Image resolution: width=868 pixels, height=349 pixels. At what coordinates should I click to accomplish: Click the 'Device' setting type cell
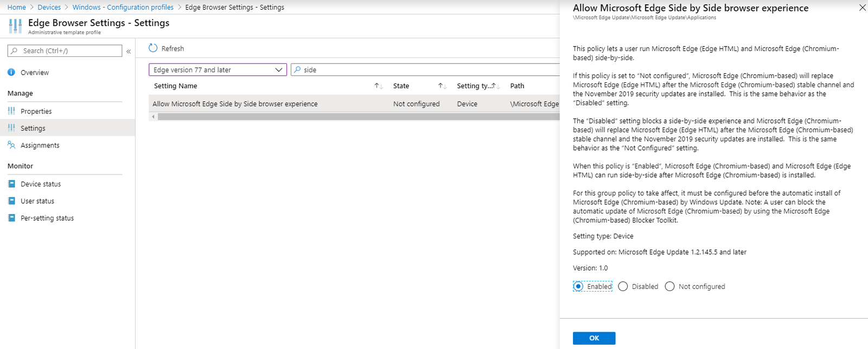(x=467, y=104)
